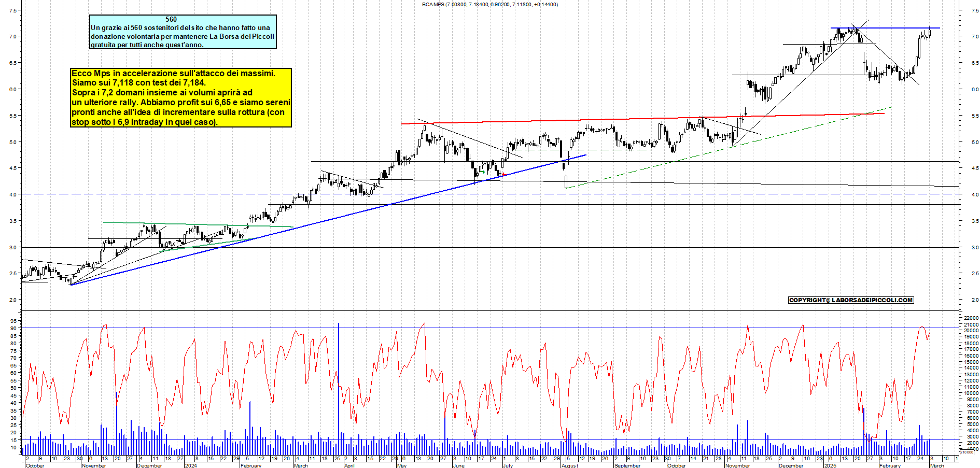The width and height of the screenshot is (980, 468).
Task: Click '3.0' on the left-hand price scale
Action: (x=13, y=247)
